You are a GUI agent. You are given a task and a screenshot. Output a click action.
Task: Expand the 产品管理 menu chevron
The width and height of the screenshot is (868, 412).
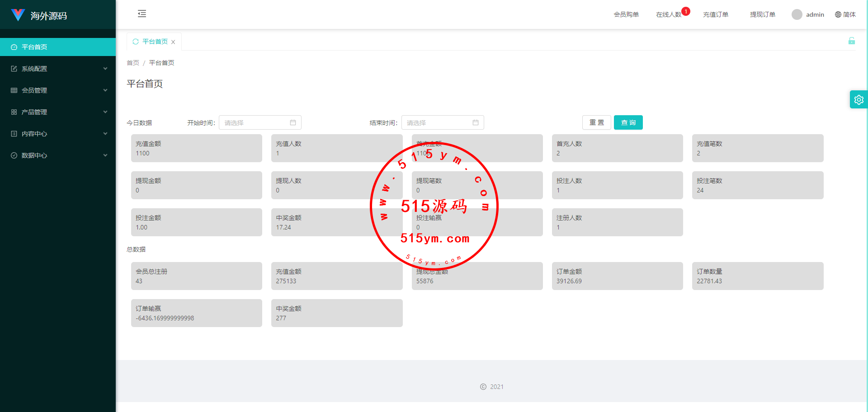click(x=105, y=112)
